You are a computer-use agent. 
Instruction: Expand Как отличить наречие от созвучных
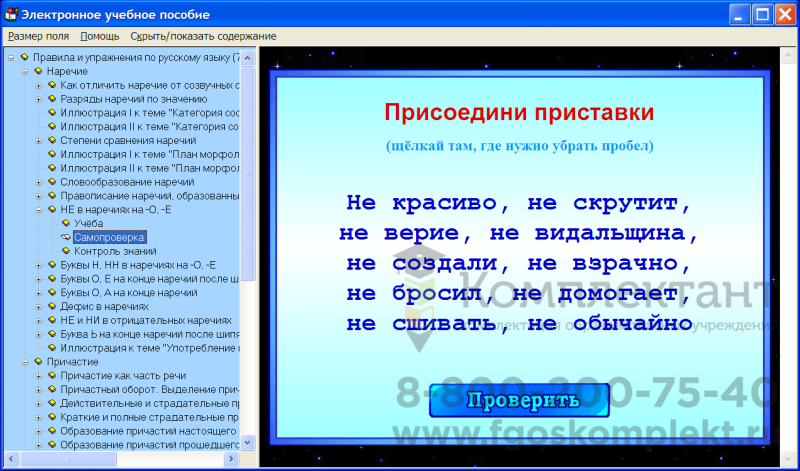[38, 86]
